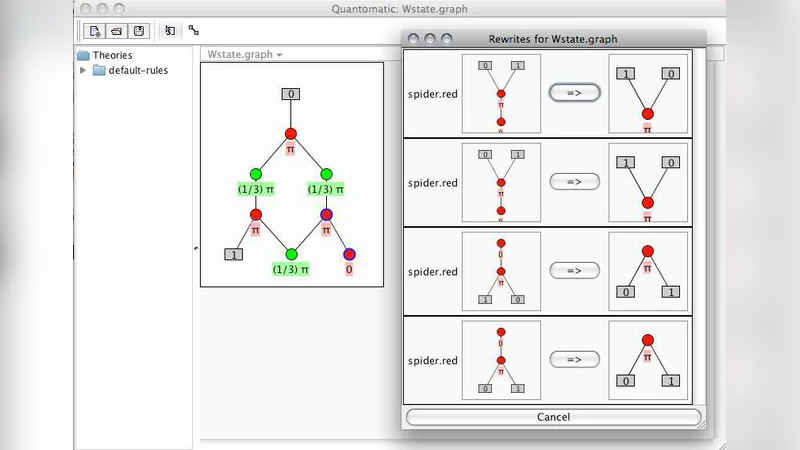Apply the second spider.red rewrite arrow button
Screen dimensions: 800x450
click(574, 182)
